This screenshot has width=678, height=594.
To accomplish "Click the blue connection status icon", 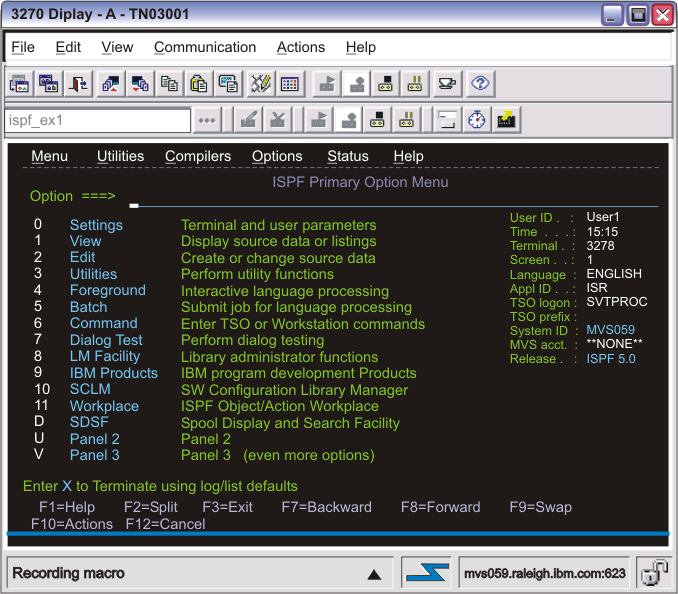I will click(x=426, y=573).
